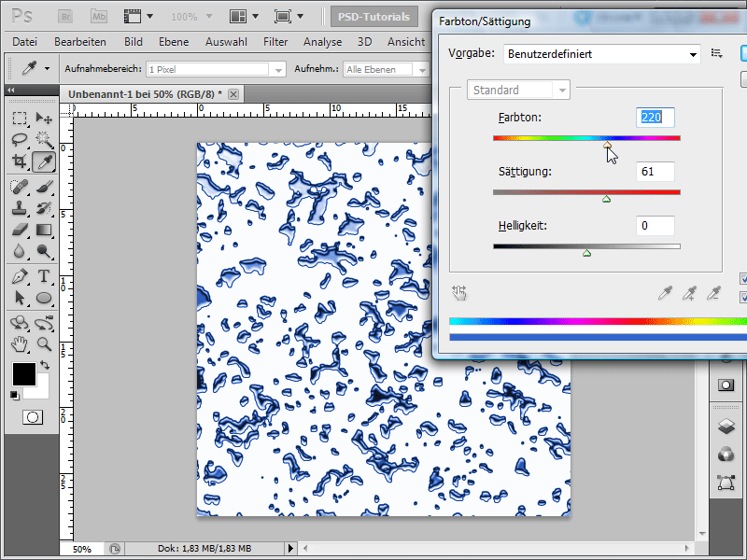
Task: Select the Move tool
Action: 44,118
